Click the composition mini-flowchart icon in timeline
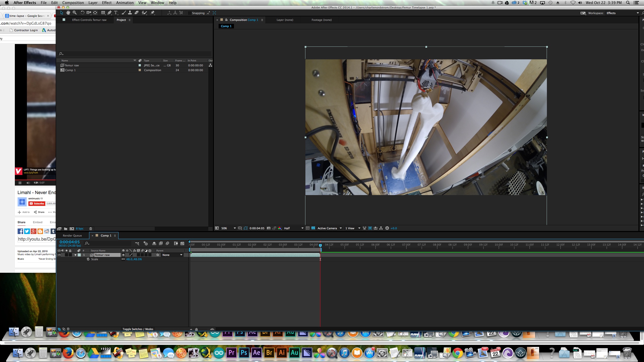The width and height of the screenshot is (644, 362). tap(137, 243)
